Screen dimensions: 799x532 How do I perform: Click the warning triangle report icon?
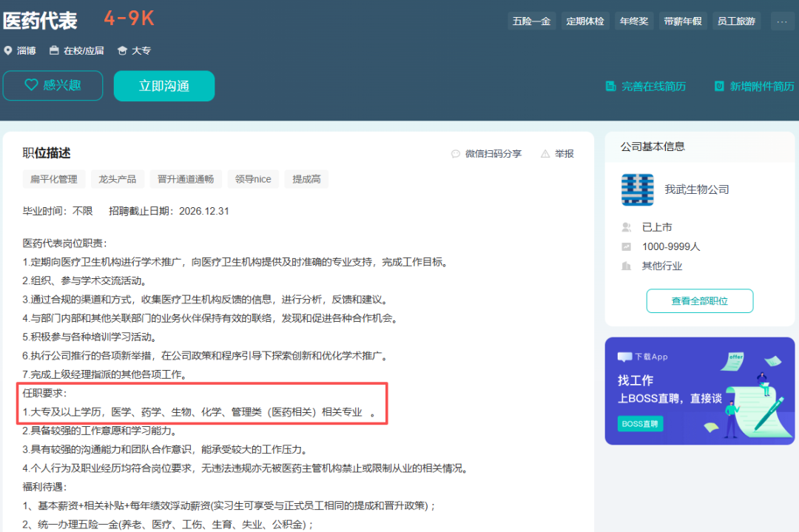click(545, 153)
